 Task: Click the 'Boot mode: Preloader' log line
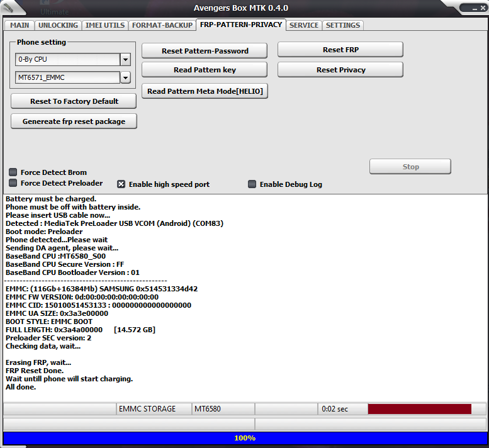click(44, 232)
